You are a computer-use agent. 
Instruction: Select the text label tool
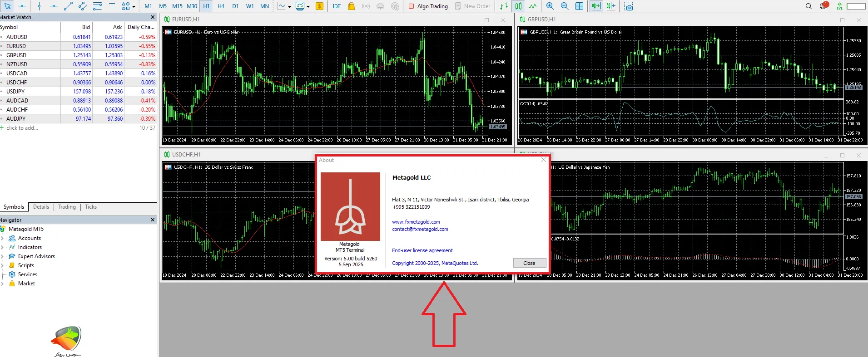[112, 6]
